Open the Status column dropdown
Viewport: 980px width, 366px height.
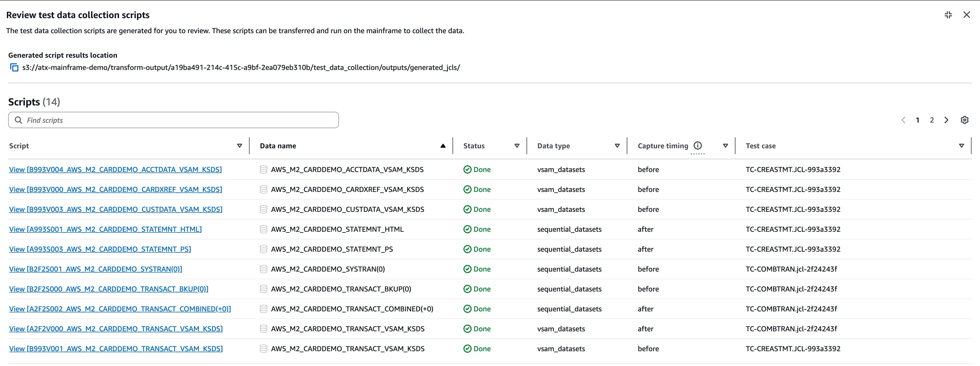(517, 145)
